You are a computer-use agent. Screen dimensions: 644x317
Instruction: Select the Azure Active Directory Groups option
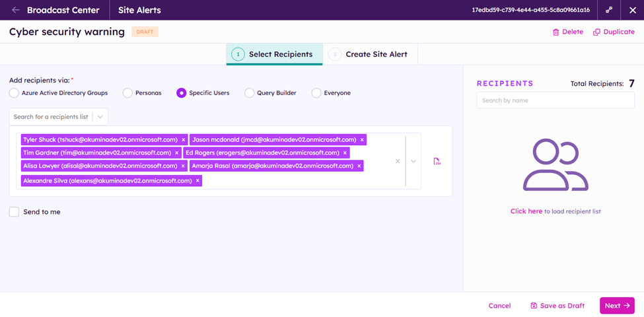click(x=14, y=93)
